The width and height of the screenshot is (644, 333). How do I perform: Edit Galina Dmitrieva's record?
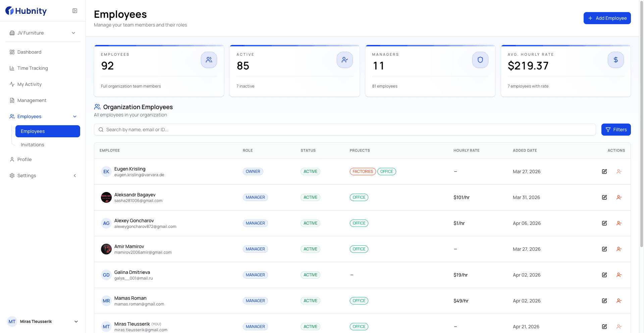[x=604, y=275]
